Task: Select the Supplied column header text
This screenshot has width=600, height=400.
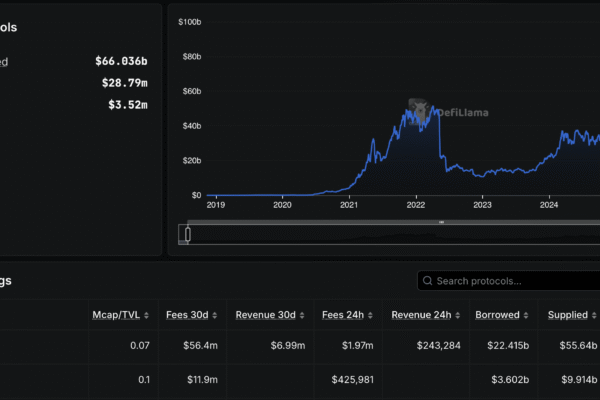Action: [x=567, y=315]
